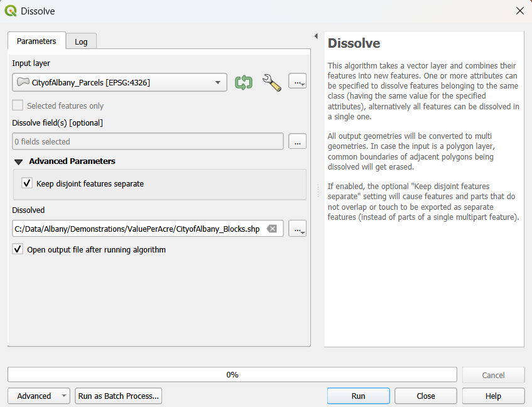The height and width of the screenshot is (407, 532).
Task: Collapse help panel with small arrow
Action: [316, 36]
